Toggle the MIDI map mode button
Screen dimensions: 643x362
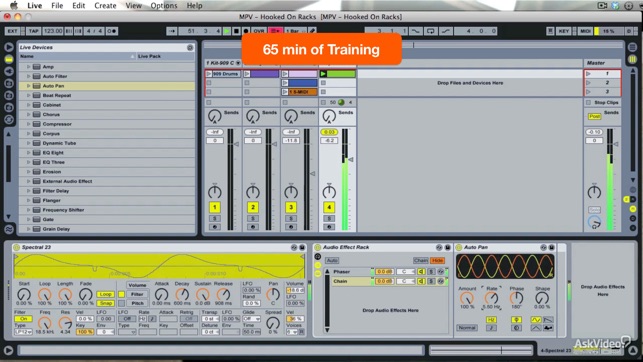click(586, 31)
